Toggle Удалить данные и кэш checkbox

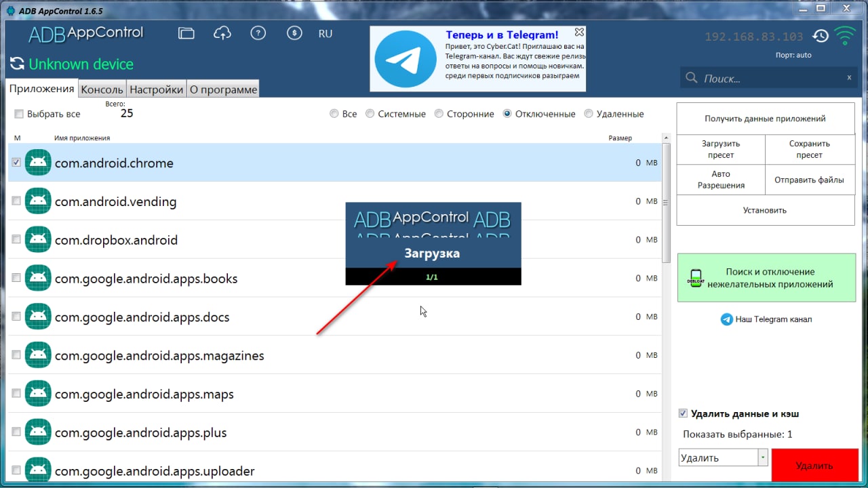684,413
